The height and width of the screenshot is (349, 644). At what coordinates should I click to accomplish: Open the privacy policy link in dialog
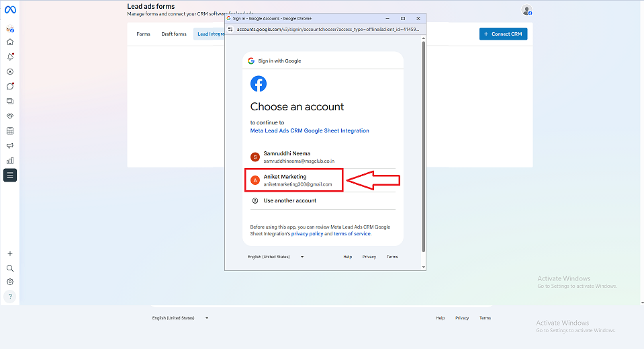click(307, 234)
